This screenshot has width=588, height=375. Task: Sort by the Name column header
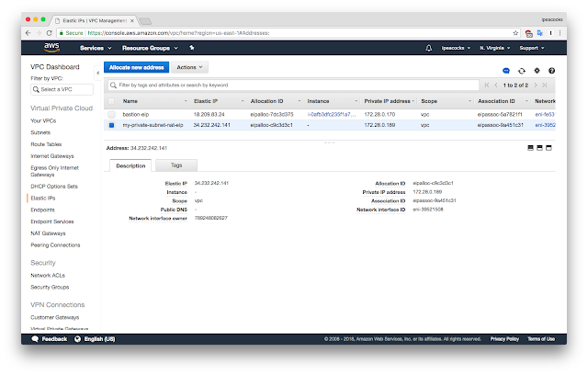tap(130, 101)
